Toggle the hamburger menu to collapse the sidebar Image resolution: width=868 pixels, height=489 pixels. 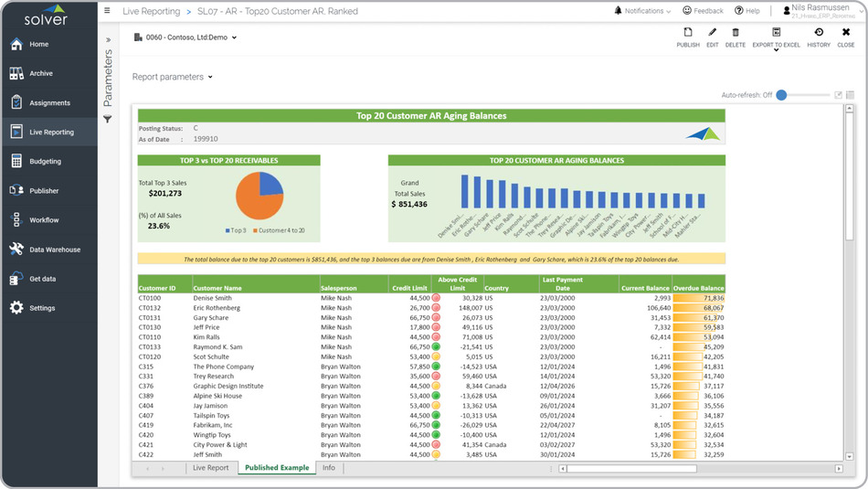pos(107,11)
